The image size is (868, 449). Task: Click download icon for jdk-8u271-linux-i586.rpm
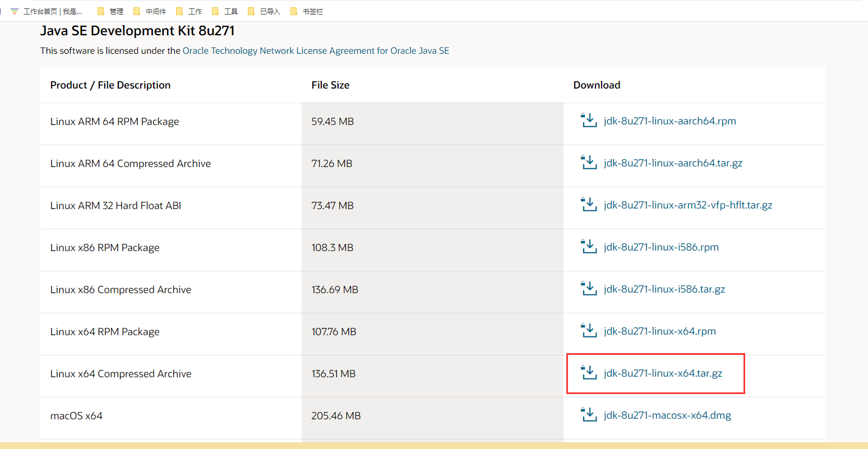tap(589, 247)
